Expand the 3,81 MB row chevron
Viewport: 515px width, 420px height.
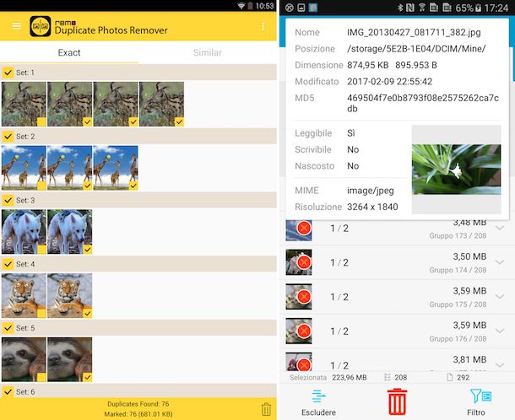tap(500, 365)
